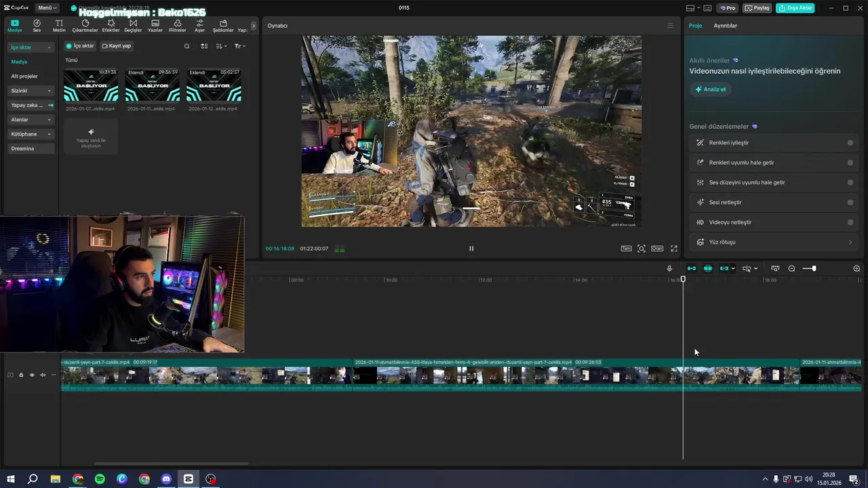
Task: Select the 2026-01-12 media clip thumbnail
Action: click(x=214, y=85)
